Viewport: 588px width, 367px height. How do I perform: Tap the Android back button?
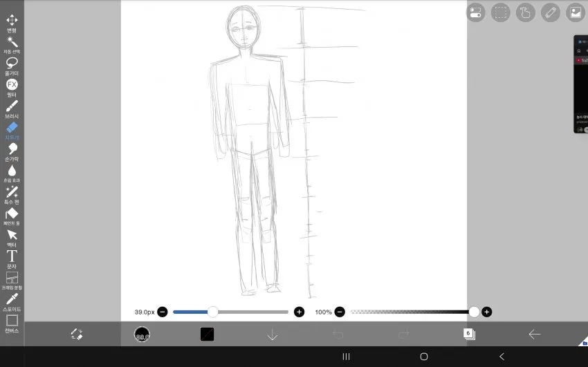(502, 357)
